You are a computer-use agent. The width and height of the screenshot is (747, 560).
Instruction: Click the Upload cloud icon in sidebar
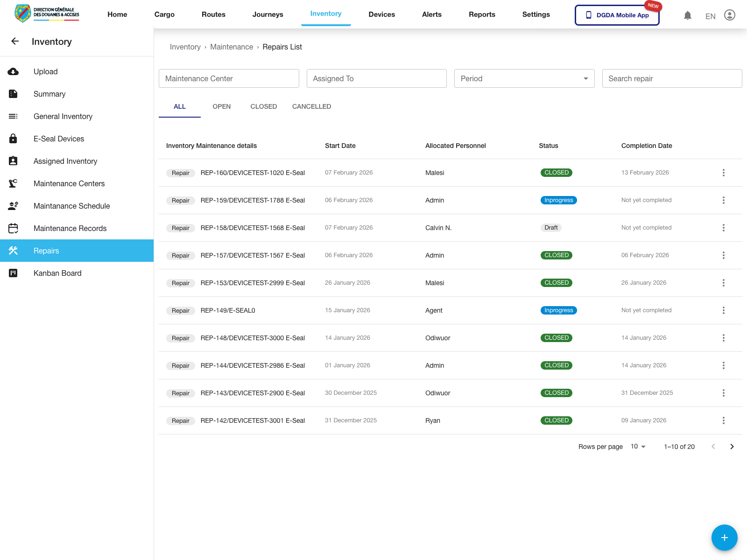coord(13,72)
